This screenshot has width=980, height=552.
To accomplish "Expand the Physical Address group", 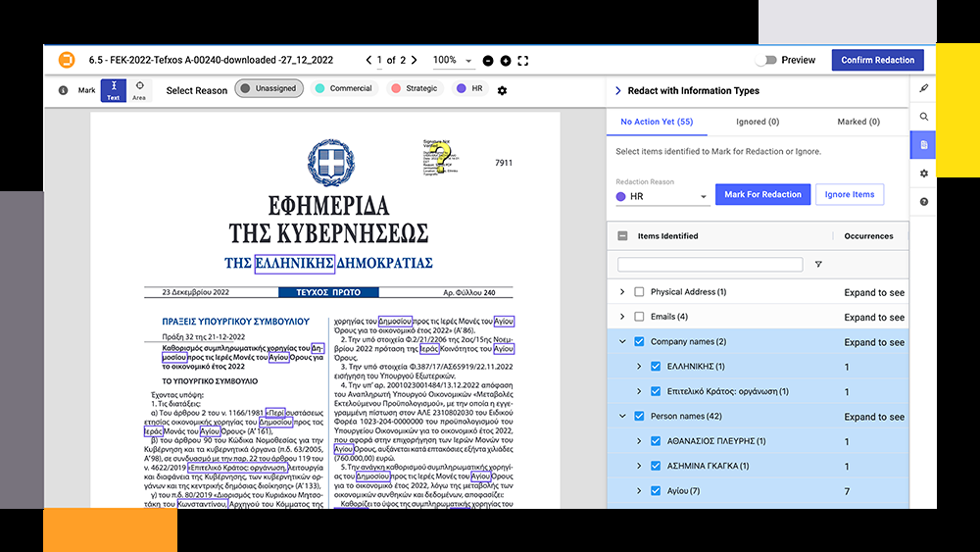I will tap(622, 292).
